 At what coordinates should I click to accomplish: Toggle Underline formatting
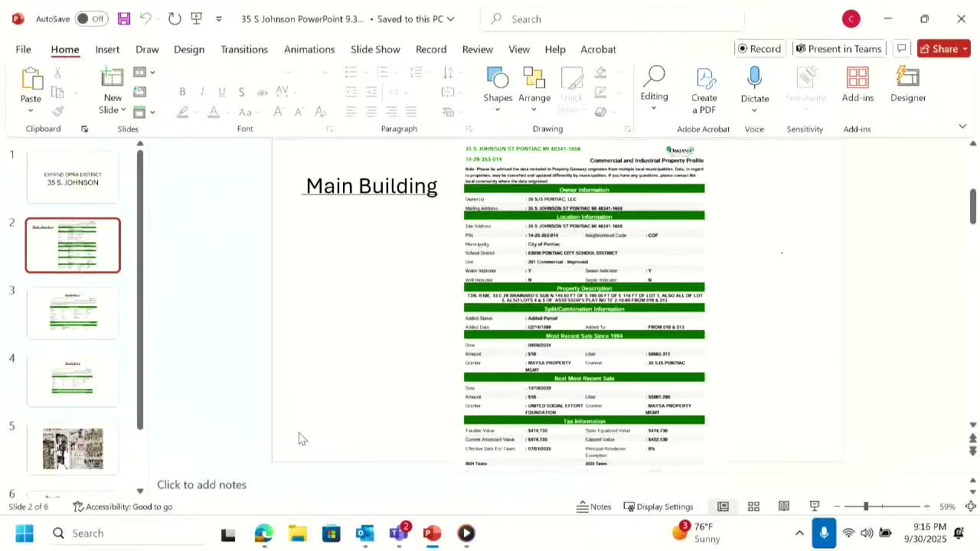[222, 92]
